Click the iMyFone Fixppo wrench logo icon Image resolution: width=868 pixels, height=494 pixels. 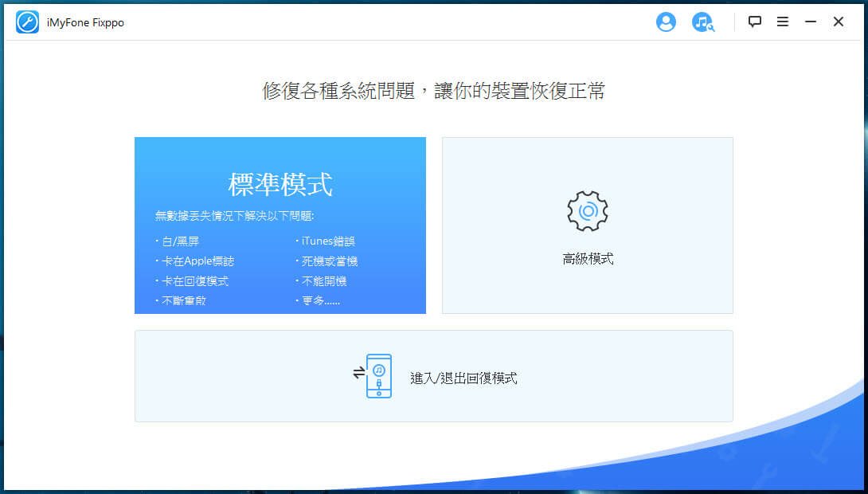point(27,22)
